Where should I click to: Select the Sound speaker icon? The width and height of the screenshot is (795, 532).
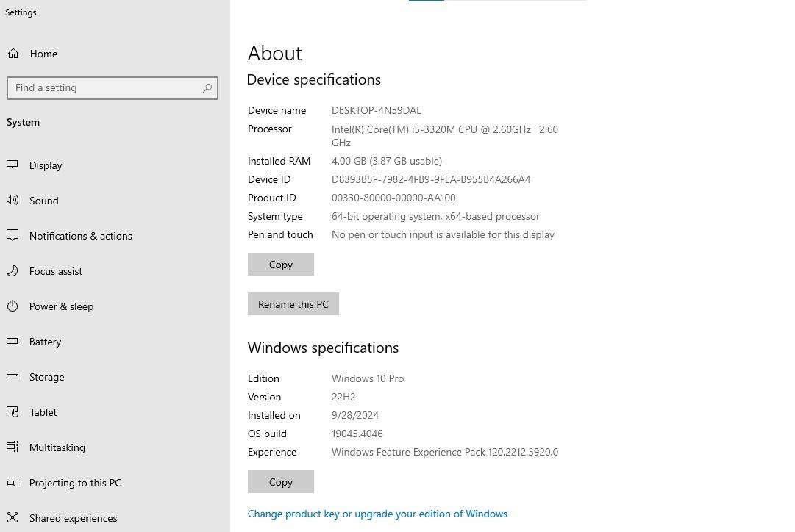13,201
